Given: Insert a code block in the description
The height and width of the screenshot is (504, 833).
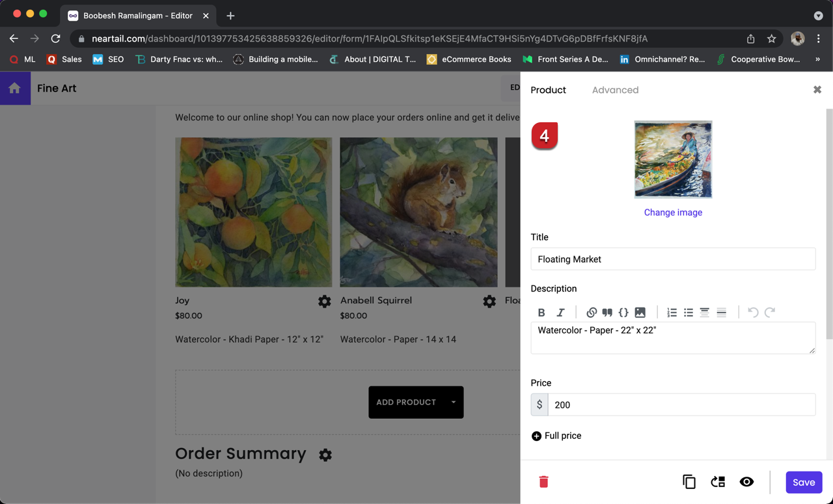Looking at the screenshot, I should click(623, 312).
